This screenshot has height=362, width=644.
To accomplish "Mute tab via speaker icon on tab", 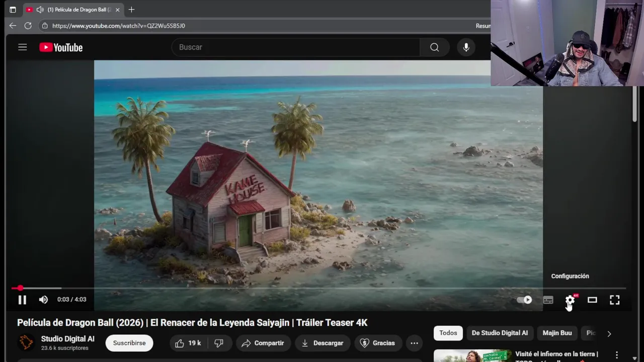I will coord(40,10).
